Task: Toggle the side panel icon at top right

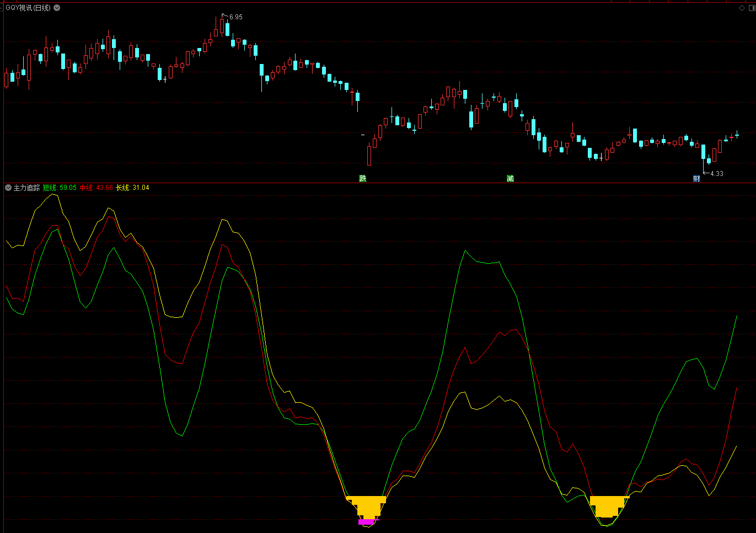Action: coord(751,8)
